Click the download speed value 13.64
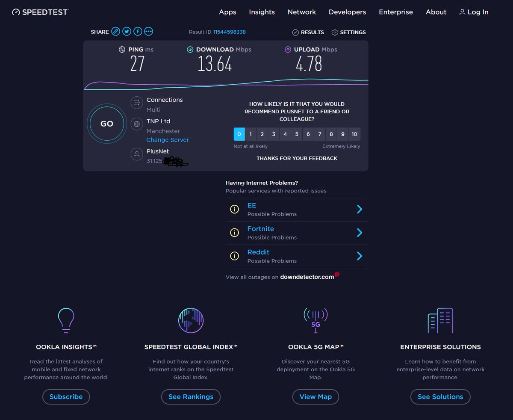This screenshot has height=420, width=513. tap(215, 64)
